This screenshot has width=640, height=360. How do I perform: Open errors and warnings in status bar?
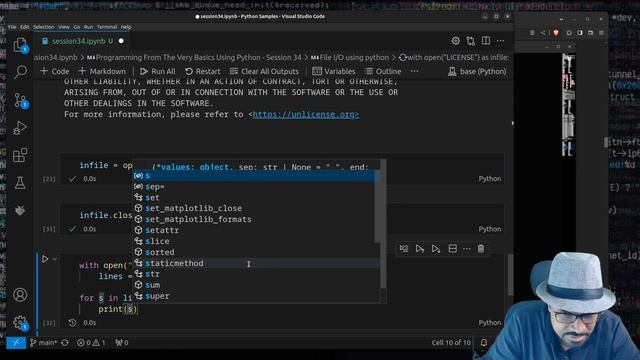91,342
